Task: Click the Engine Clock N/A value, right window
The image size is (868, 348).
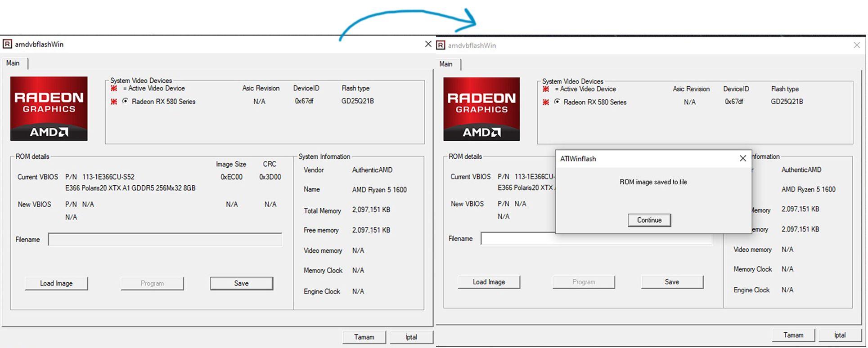Action: [x=787, y=290]
